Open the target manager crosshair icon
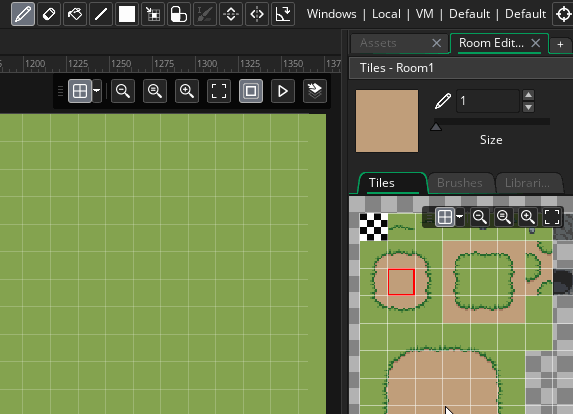 (564, 14)
